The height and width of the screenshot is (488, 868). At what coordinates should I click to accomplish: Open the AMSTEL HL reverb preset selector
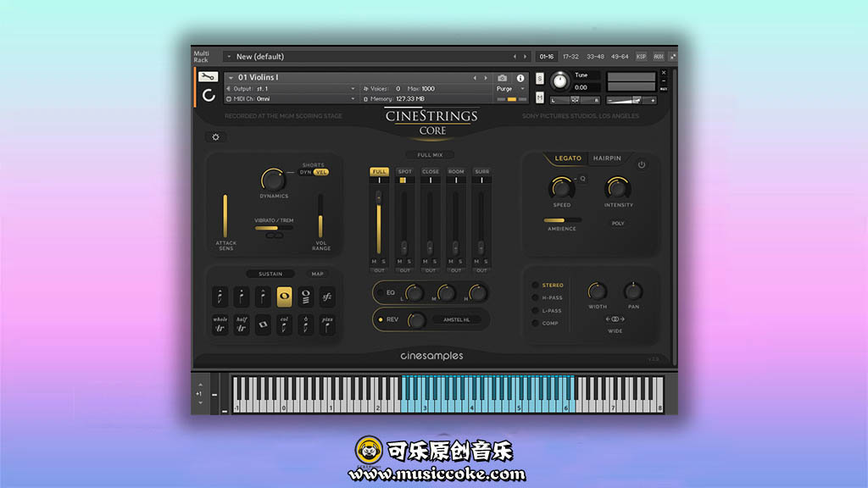click(457, 319)
